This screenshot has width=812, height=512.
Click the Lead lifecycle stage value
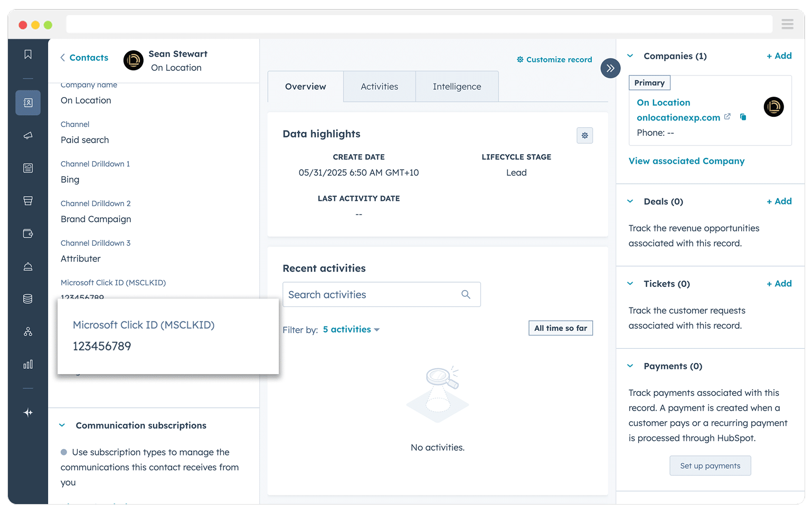click(x=516, y=173)
